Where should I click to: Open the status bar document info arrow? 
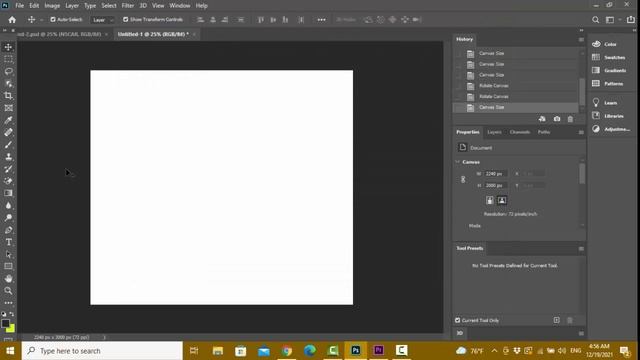pyautogui.click(x=104, y=337)
